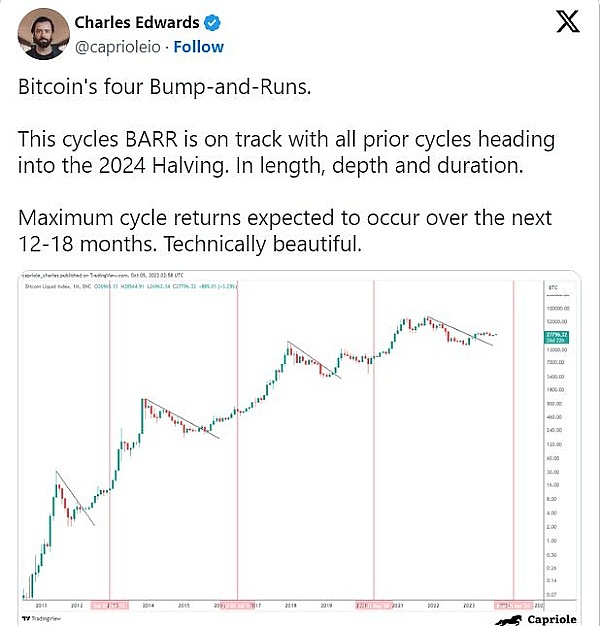The width and height of the screenshot is (600, 626).
Task: Click the blue verified badge
Action: click(x=215, y=23)
